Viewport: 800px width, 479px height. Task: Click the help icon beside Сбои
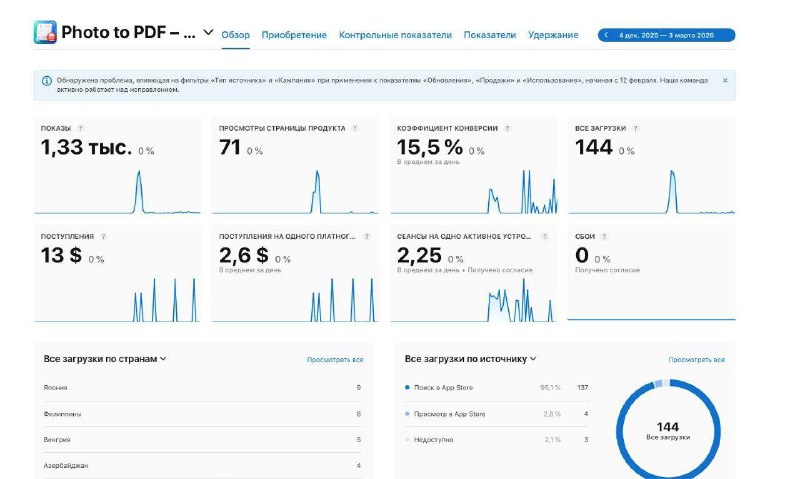point(604,237)
